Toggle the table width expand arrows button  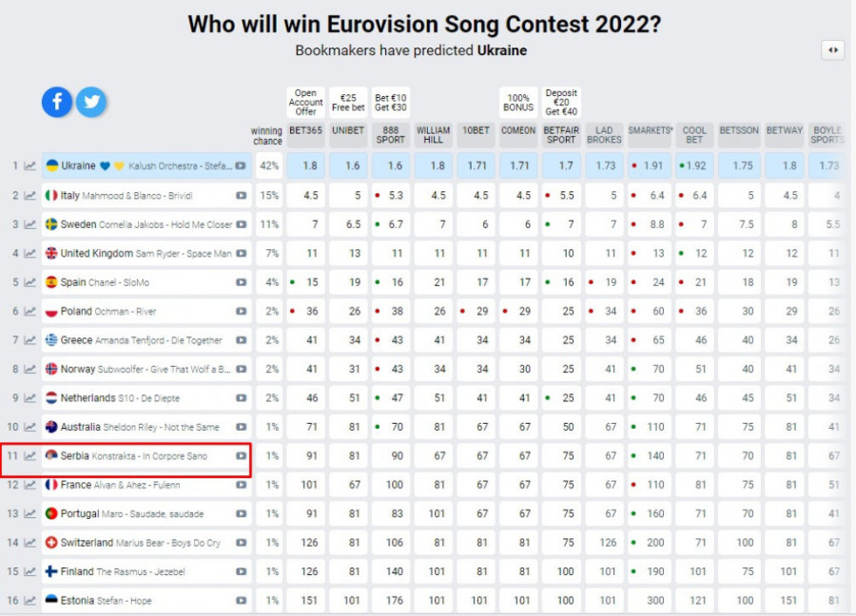click(x=832, y=50)
